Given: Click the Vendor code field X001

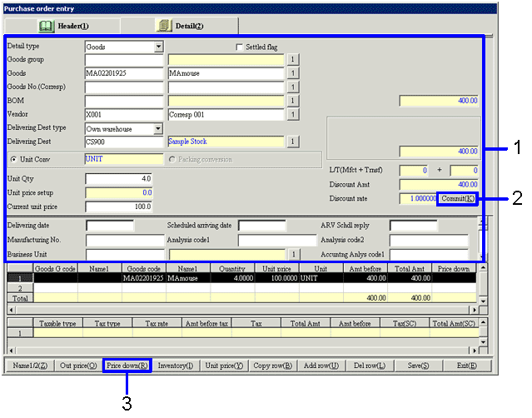Looking at the screenshot, I should (124, 114).
